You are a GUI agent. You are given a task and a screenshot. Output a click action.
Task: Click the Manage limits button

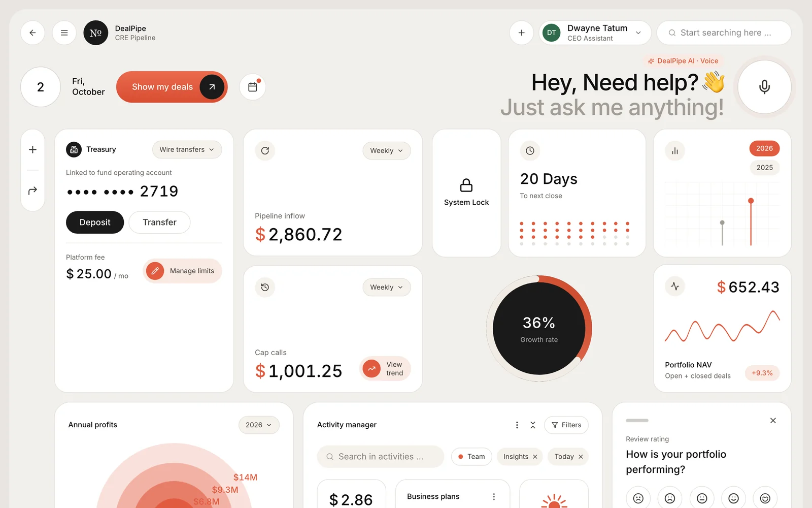[183, 271]
